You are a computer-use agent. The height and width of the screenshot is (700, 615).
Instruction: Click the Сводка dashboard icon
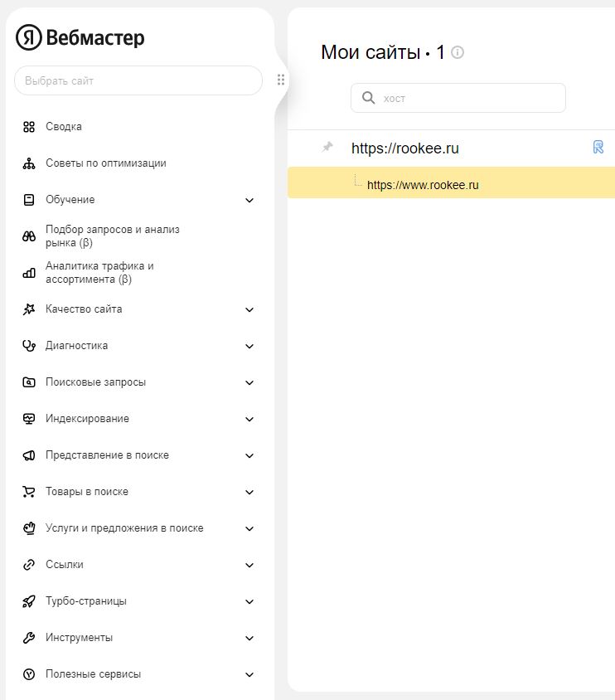coord(29,127)
